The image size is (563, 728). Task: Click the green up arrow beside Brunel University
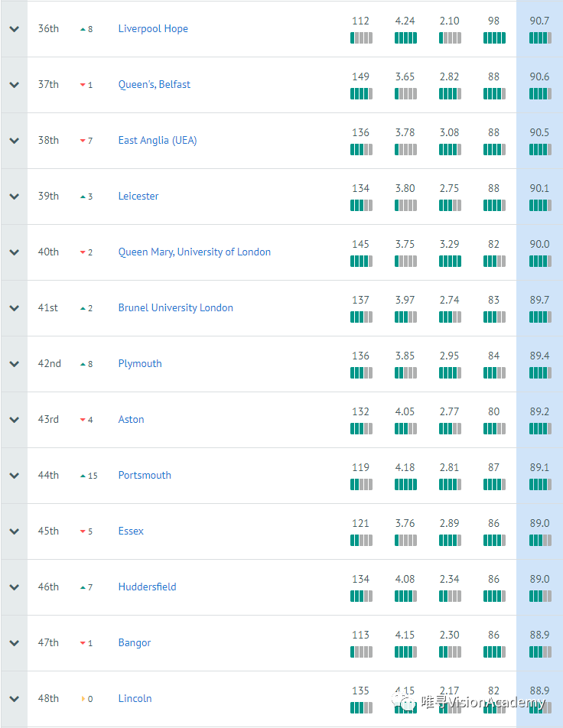[x=83, y=308]
